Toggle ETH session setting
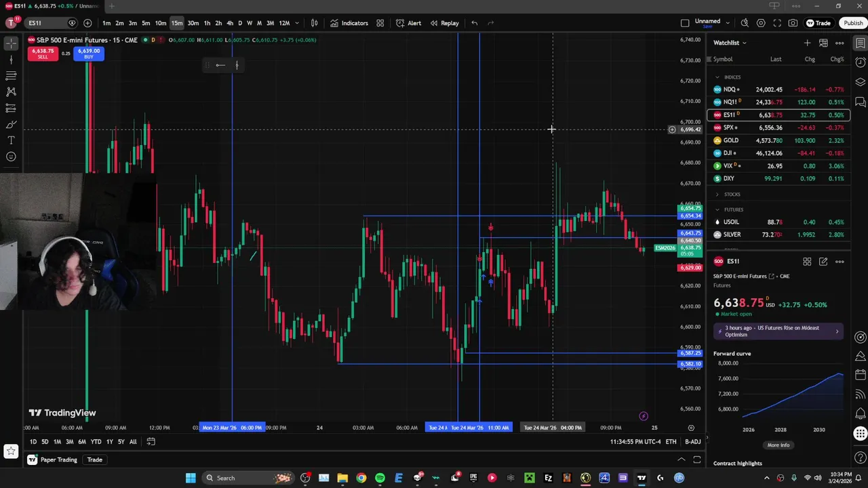The height and width of the screenshot is (488, 868). tap(671, 442)
